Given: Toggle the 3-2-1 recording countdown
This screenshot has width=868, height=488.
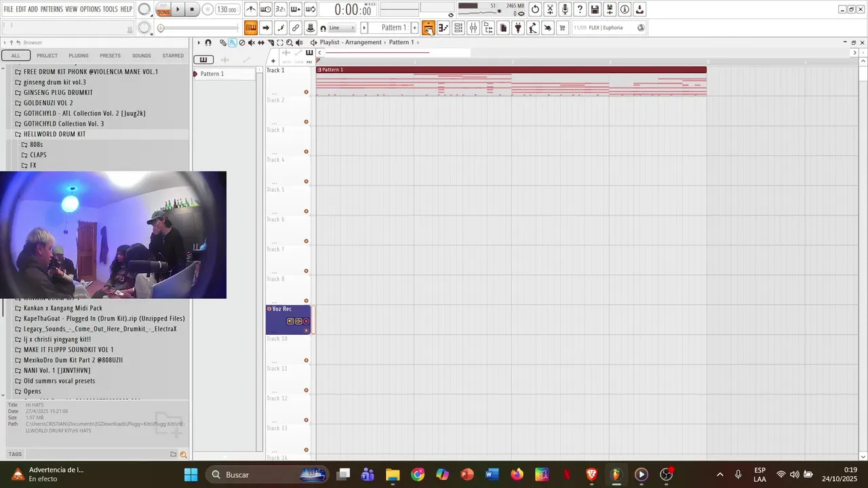Looking at the screenshot, I should click(281, 9).
